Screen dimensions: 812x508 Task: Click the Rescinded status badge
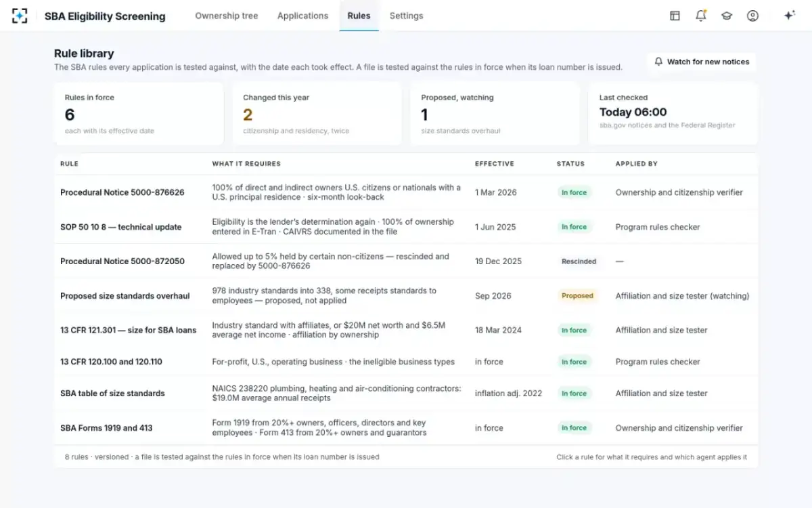pos(579,261)
